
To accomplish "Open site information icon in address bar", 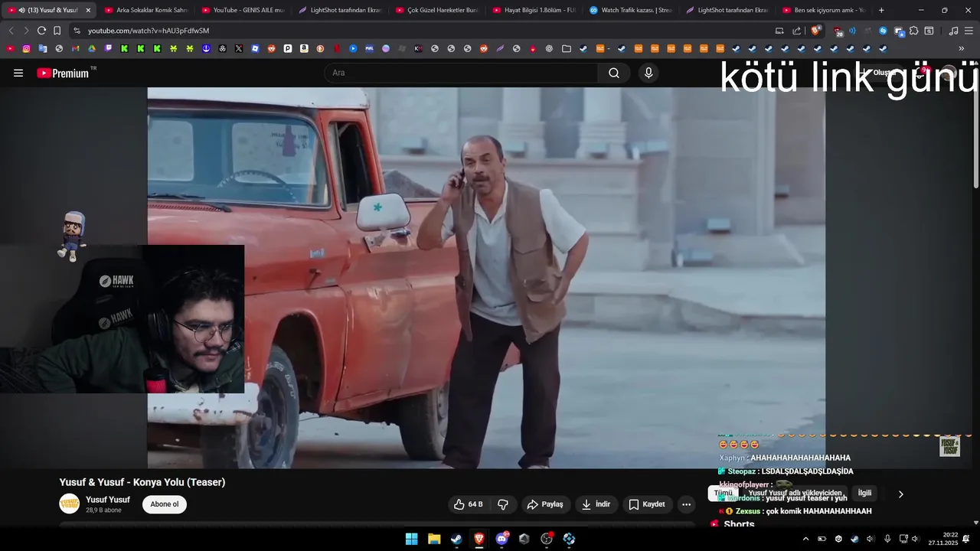I will 76,31.
